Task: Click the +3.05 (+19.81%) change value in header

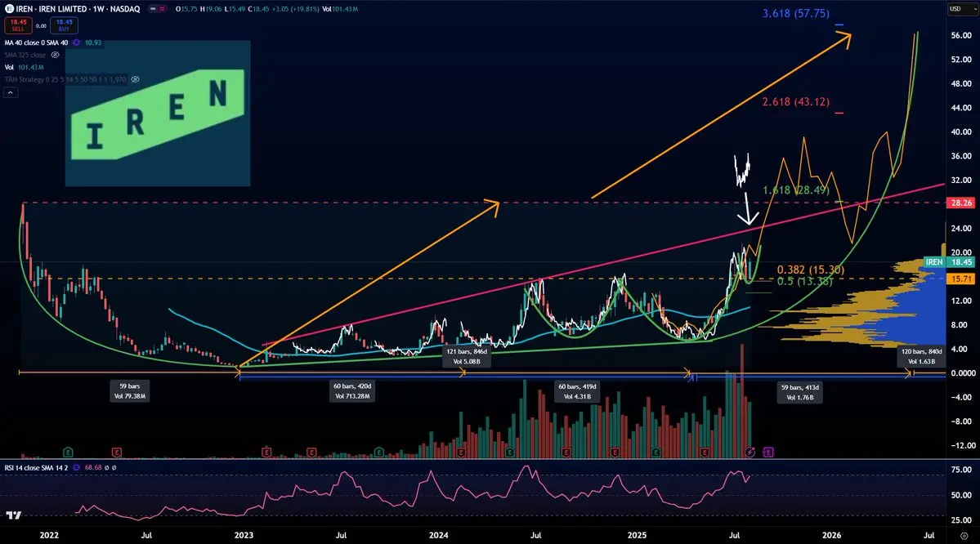Action: (296, 9)
